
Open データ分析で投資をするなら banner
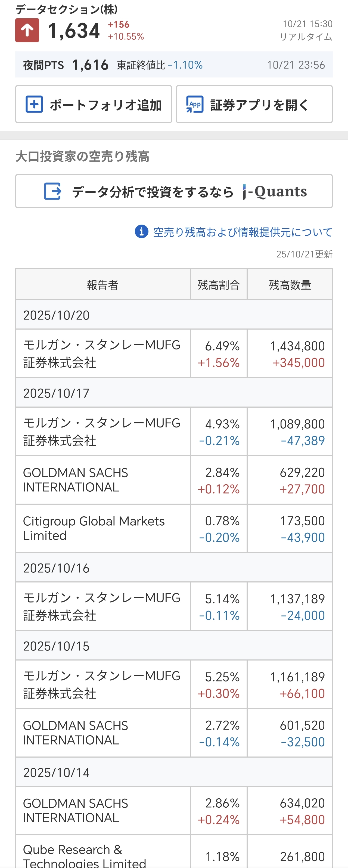click(153, 192)
